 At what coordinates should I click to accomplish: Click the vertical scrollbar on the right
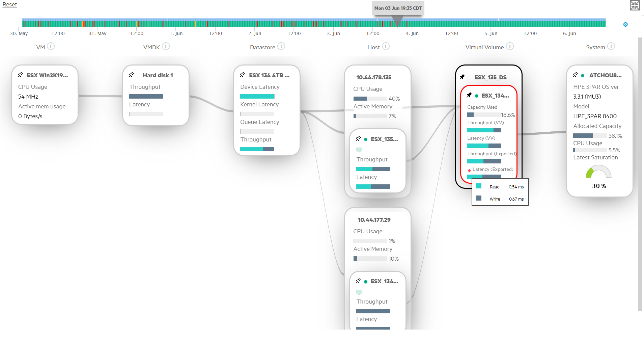pyautogui.click(x=640, y=174)
